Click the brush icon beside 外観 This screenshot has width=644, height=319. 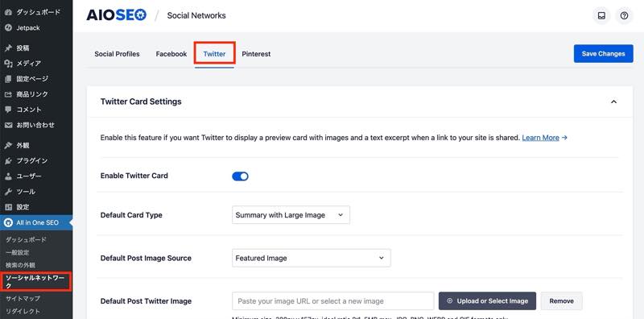(x=8, y=145)
